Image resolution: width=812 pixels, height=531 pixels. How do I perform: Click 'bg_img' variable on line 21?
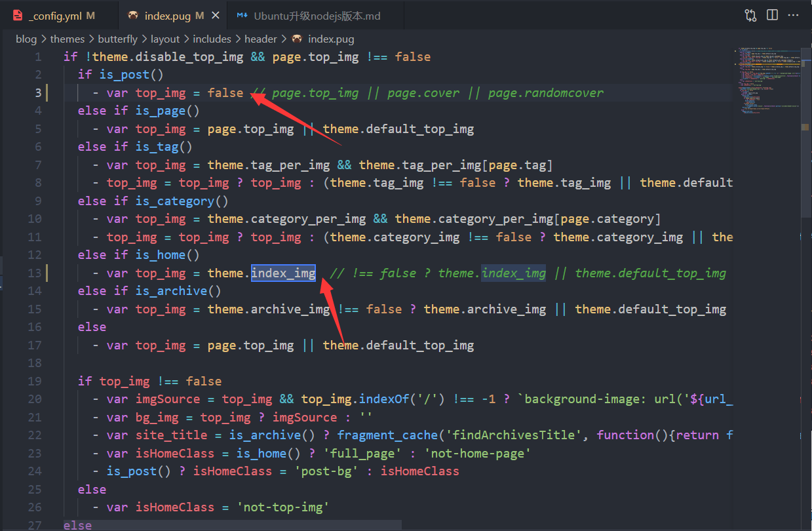tap(157, 417)
